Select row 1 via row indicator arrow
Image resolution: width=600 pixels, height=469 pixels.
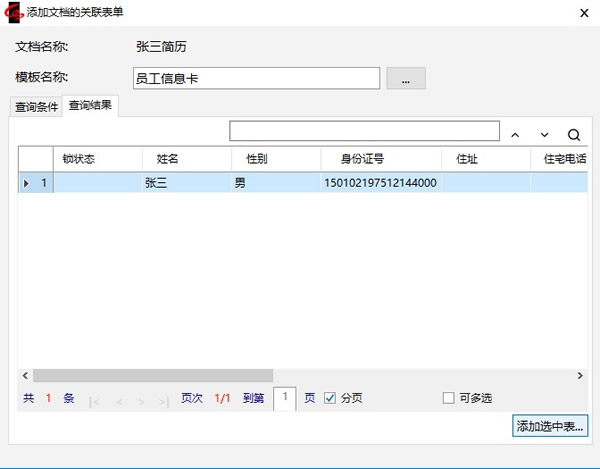pos(26,183)
